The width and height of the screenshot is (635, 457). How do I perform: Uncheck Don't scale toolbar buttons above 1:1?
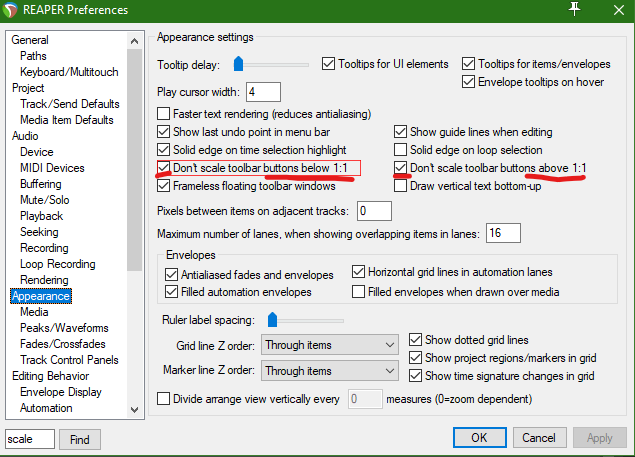(400, 167)
